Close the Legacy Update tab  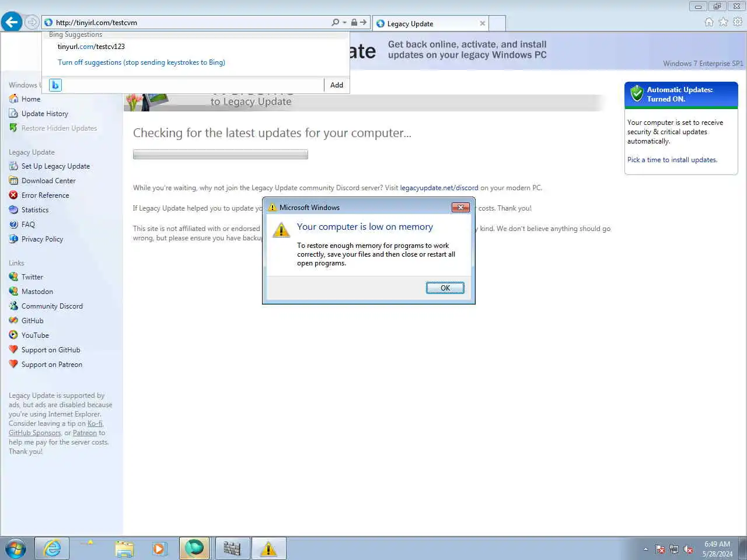(x=482, y=23)
